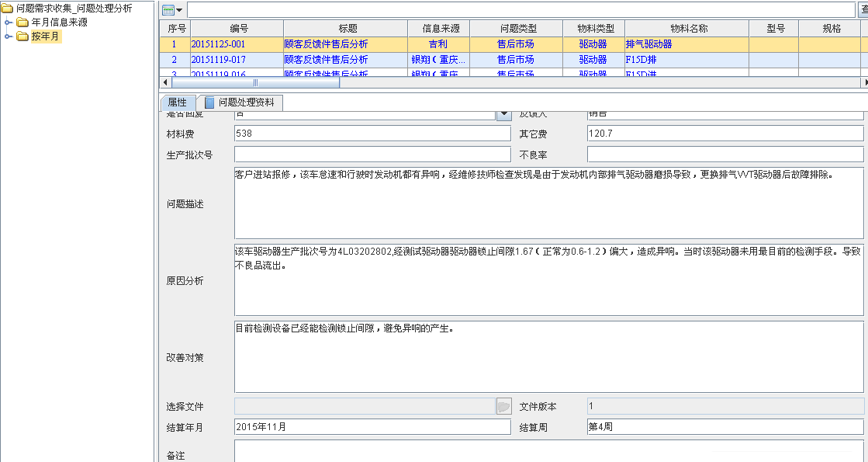Click the 年月信息来源 folder icon
The width and height of the screenshot is (868, 462).
pyautogui.click(x=22, y=23)
